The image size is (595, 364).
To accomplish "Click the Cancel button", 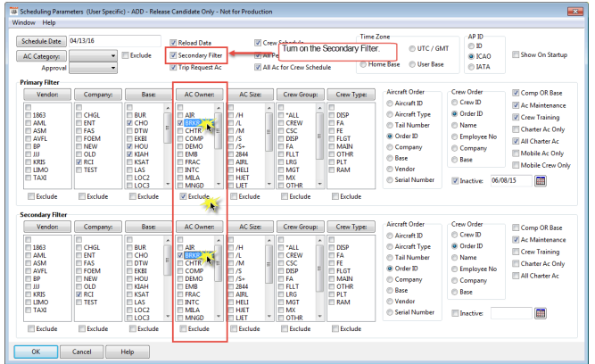I will point(81,352).
